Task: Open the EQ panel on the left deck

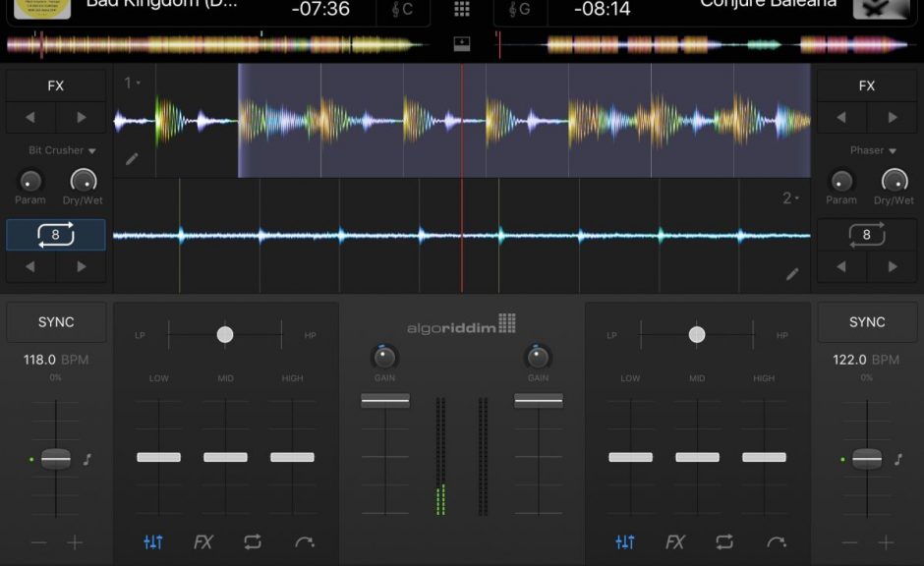Action: (153, 541)
